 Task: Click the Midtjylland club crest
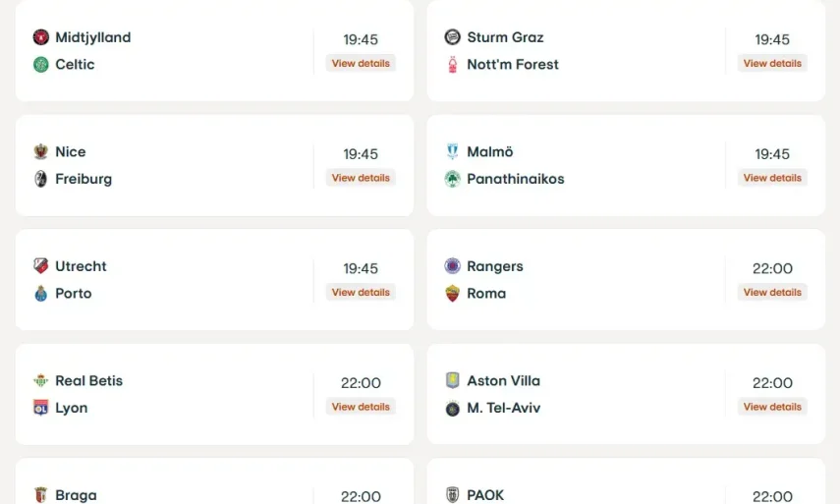tap(41, 37)
